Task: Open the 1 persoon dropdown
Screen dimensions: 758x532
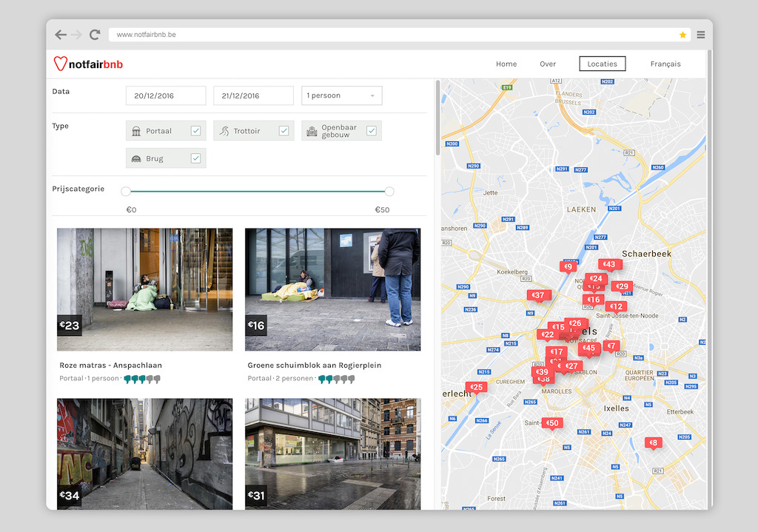Action: tap(342, 95)
